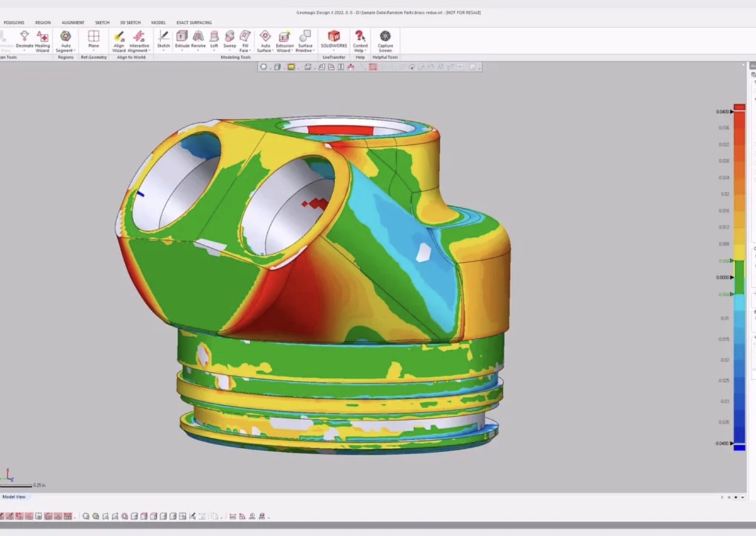
Task: Click the XYZ axis triad indicator
Action: 7,474
